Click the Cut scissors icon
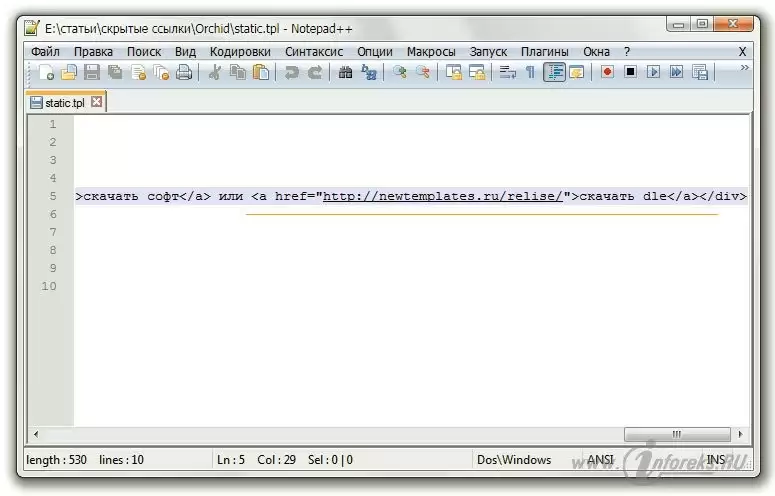This screenshot has width=775, height=496. tap(214, 72)
